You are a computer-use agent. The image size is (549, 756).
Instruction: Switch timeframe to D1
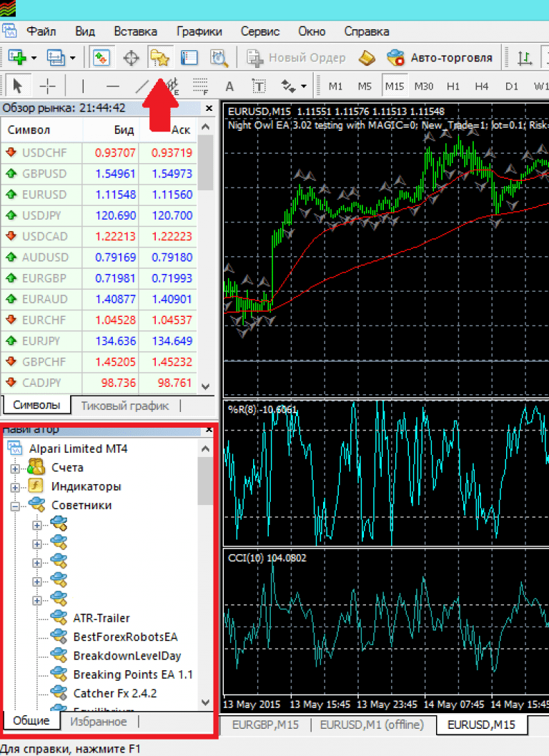click(x=512, y=87)
